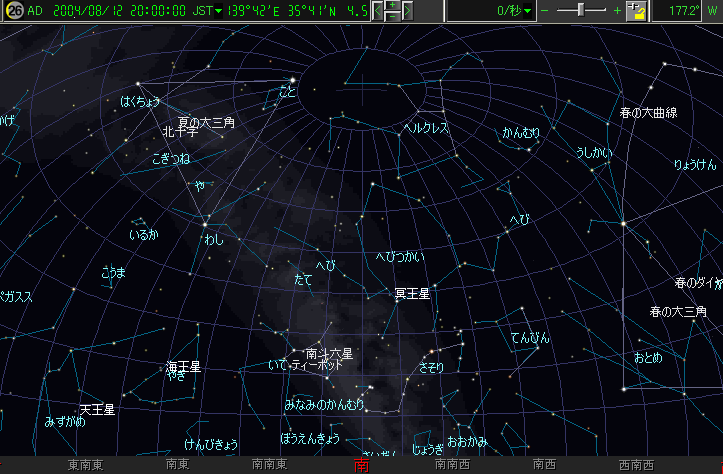Click the 海王星 Neptune label
Screen dimensions: 723x474
(183, 367)
